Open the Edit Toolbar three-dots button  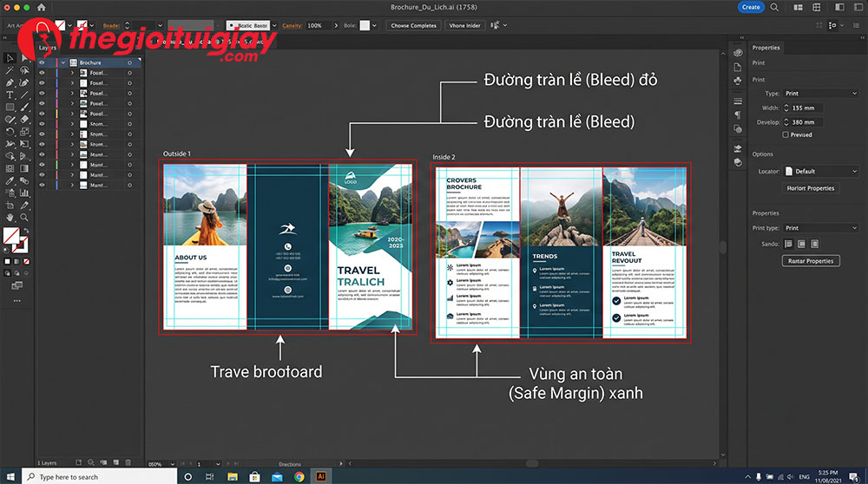(17, 301)
